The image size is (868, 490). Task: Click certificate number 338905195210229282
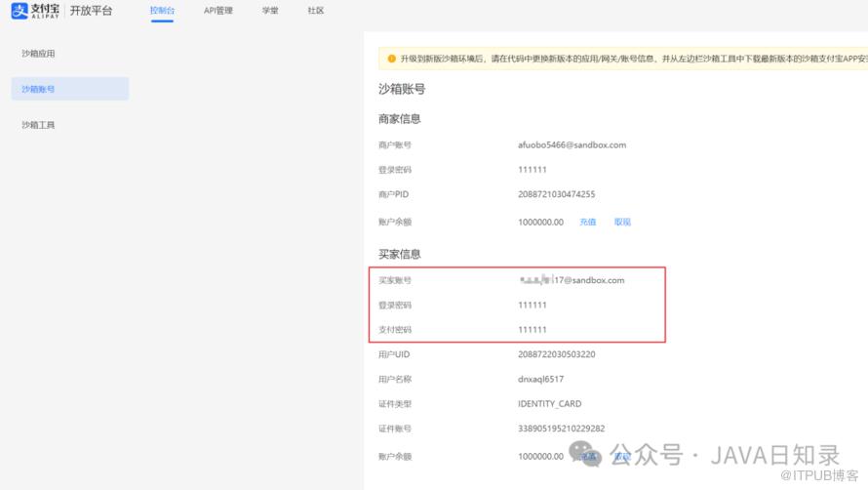[x=561, y=429]
